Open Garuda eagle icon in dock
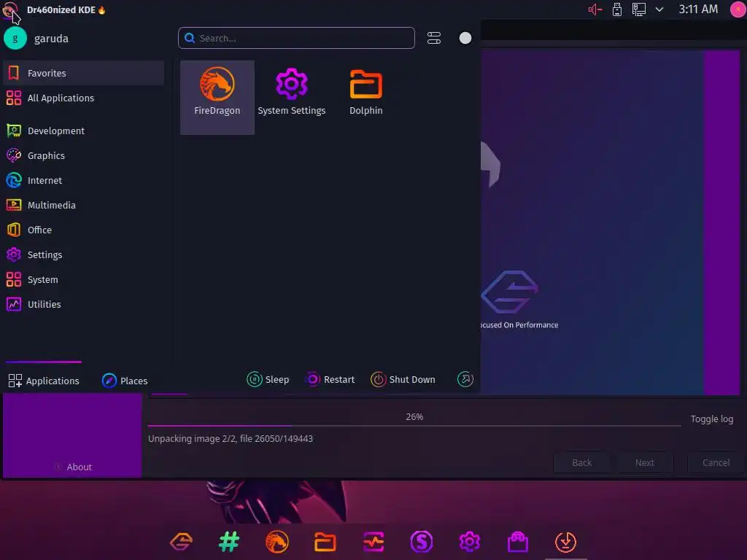This screenshot has width=747, height=560. [181, 542]
